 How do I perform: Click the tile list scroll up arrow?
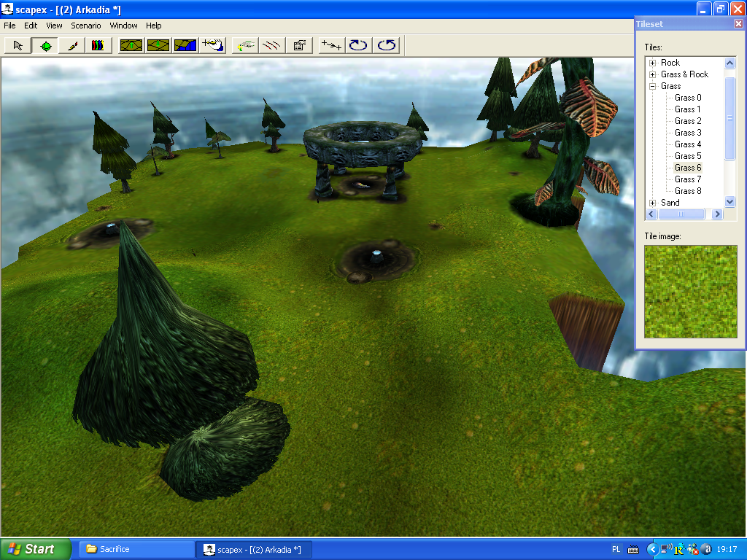729,63
